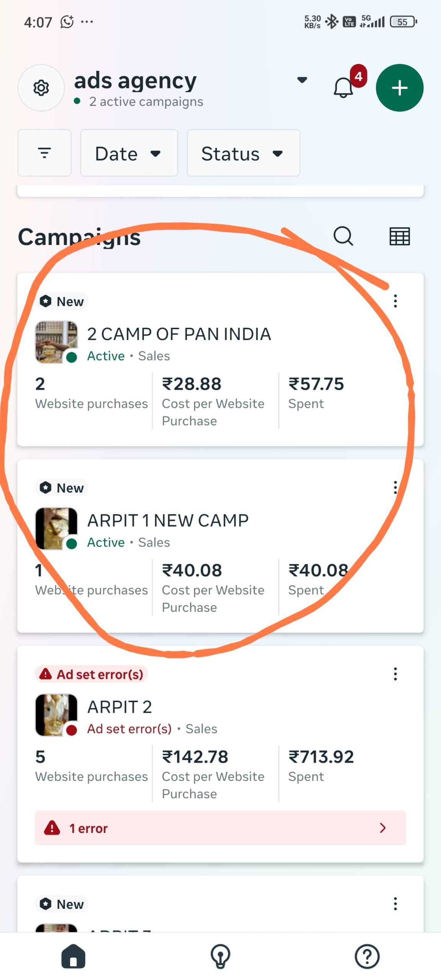This screenshot has width=441, height=980.
Task: Expand the Date dropdown
Action: tap(129, 153)
